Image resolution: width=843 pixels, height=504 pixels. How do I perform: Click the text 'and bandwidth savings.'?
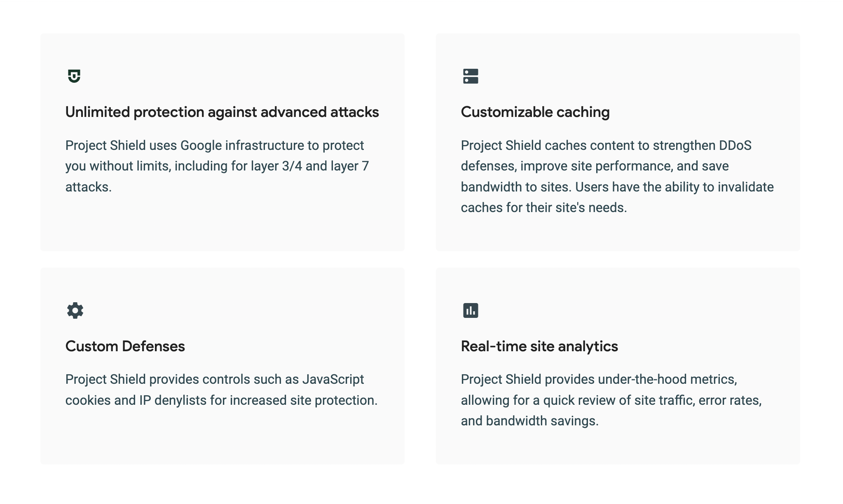529,421
